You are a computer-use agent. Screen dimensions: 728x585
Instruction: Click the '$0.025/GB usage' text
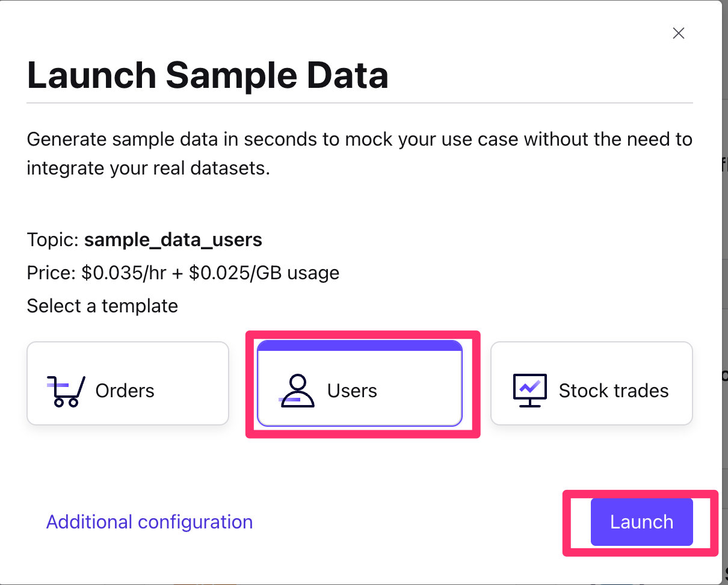(264, 273)
